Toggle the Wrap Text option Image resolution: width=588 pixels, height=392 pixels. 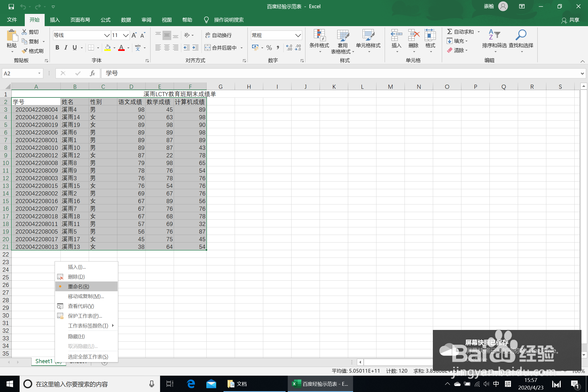coord(218,35)
